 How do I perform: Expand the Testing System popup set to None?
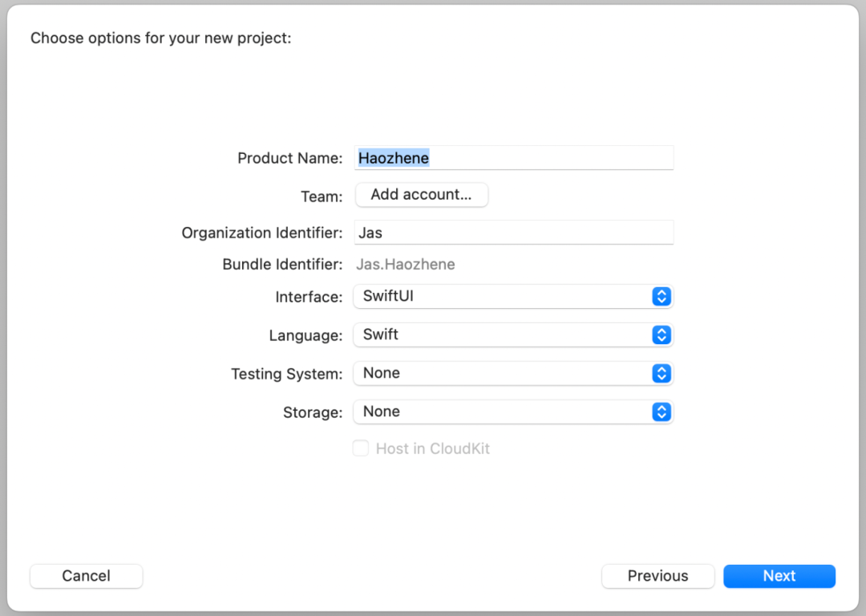point(513,374)
